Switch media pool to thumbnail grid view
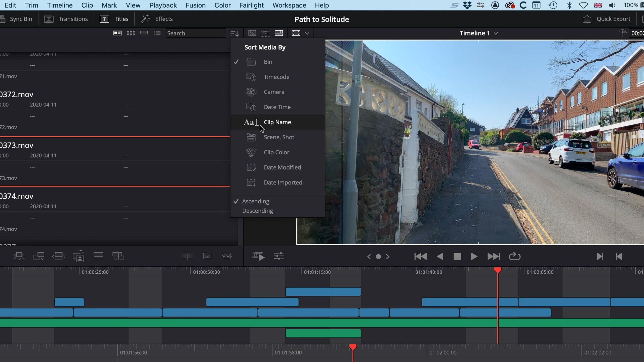The width and height of the screenshot is (644, 362). (131, 33)
